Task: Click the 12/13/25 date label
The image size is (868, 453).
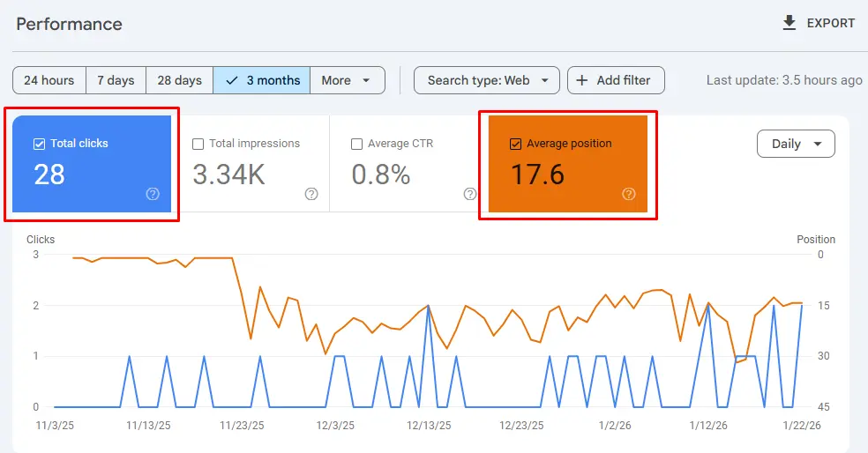Action: coord(429,426)
